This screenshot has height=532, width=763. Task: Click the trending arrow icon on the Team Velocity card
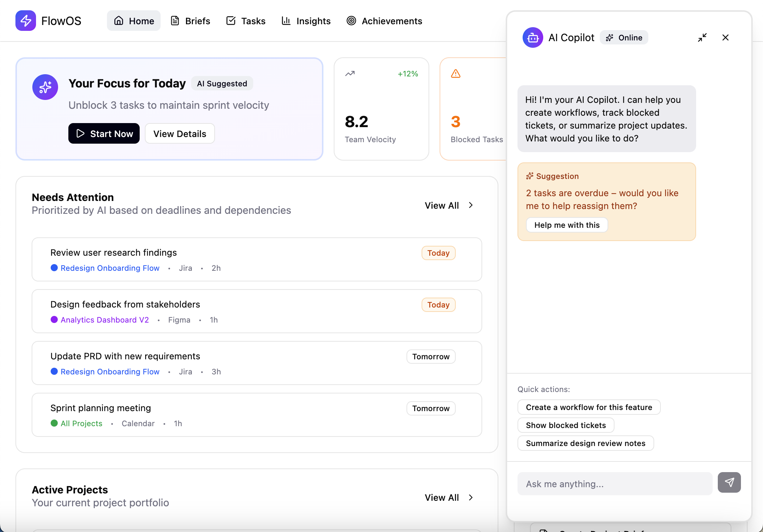click(x=350, y=73)
